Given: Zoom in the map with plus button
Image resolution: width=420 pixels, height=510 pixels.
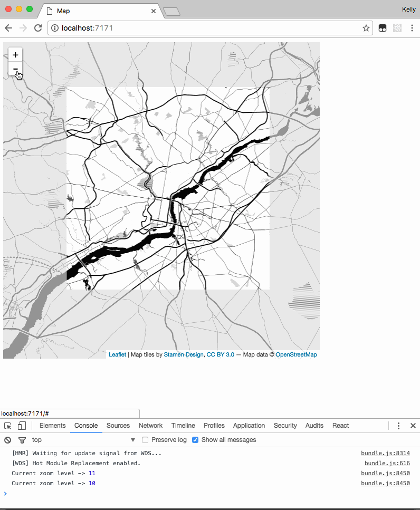Looking at the screenshot, I should (x=15, y=55).
